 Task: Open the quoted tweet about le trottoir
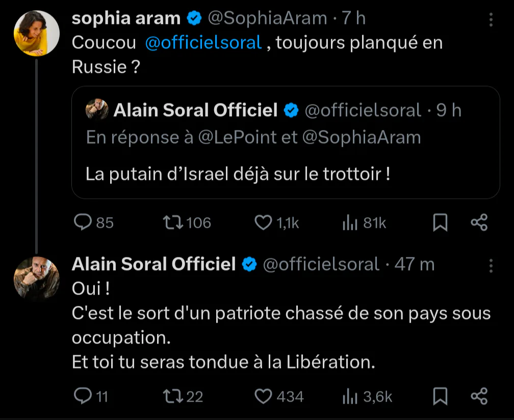[x=286, y=142]
